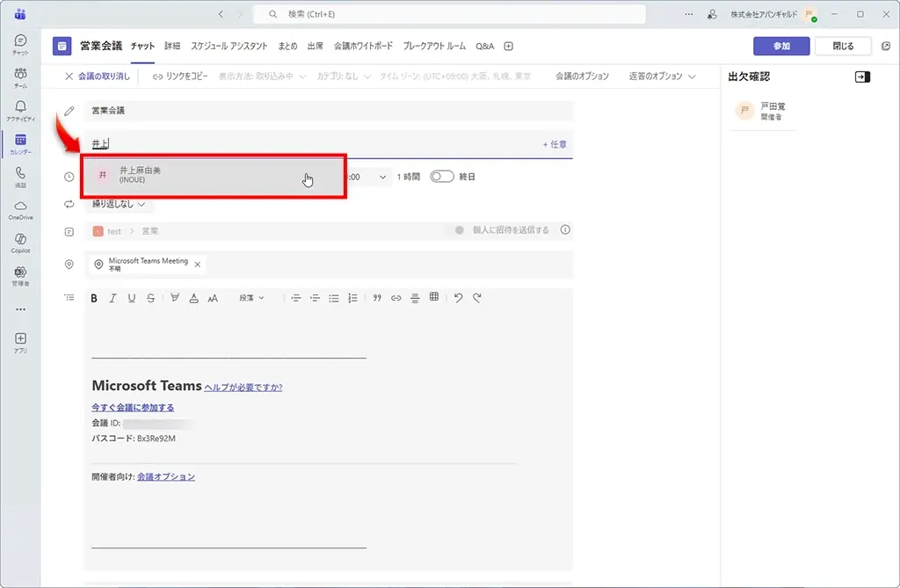Open the 繰り返しなし recurrence dropdown
This screenshot has width=900, height=588.
[x=119, y=204]
